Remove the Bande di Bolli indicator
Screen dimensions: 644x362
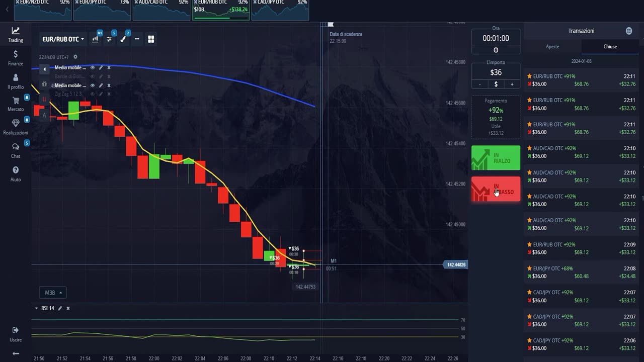tap(109, 76)
